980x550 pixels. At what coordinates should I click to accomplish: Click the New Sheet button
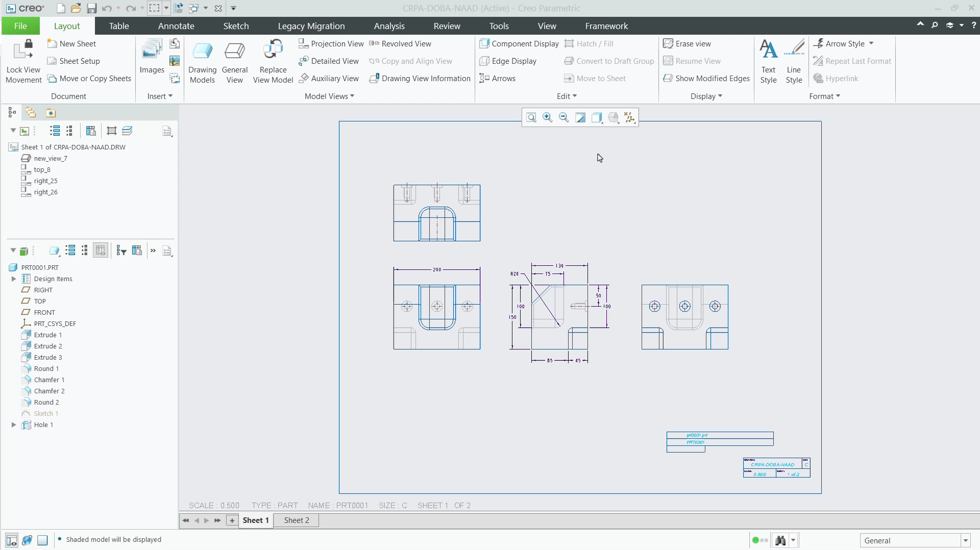click(x=71, y=43)
